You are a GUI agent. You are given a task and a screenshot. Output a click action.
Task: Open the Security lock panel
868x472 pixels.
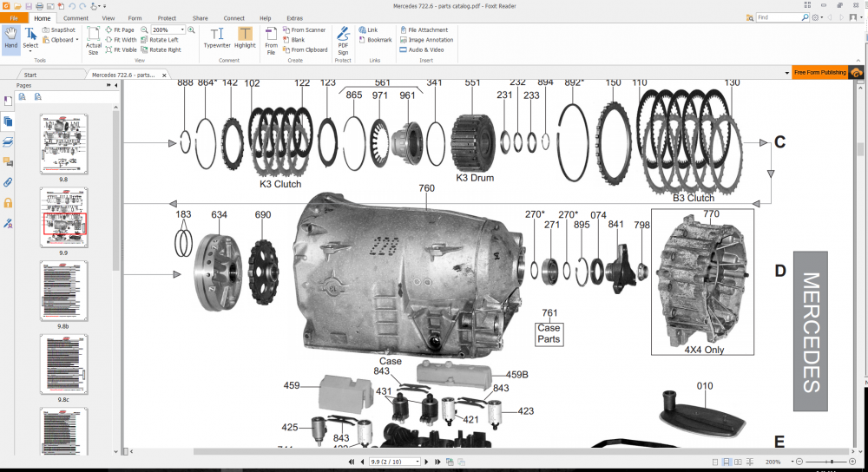point(8,202)
